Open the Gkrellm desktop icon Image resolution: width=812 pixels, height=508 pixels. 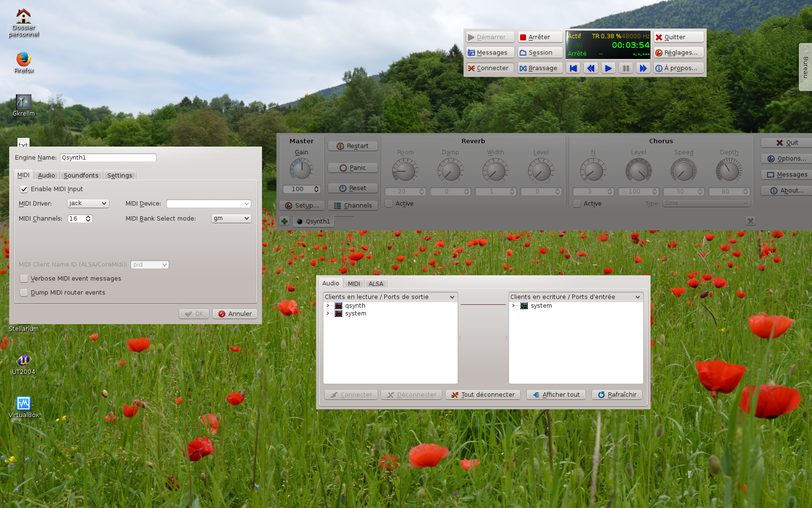pos(23,105)
